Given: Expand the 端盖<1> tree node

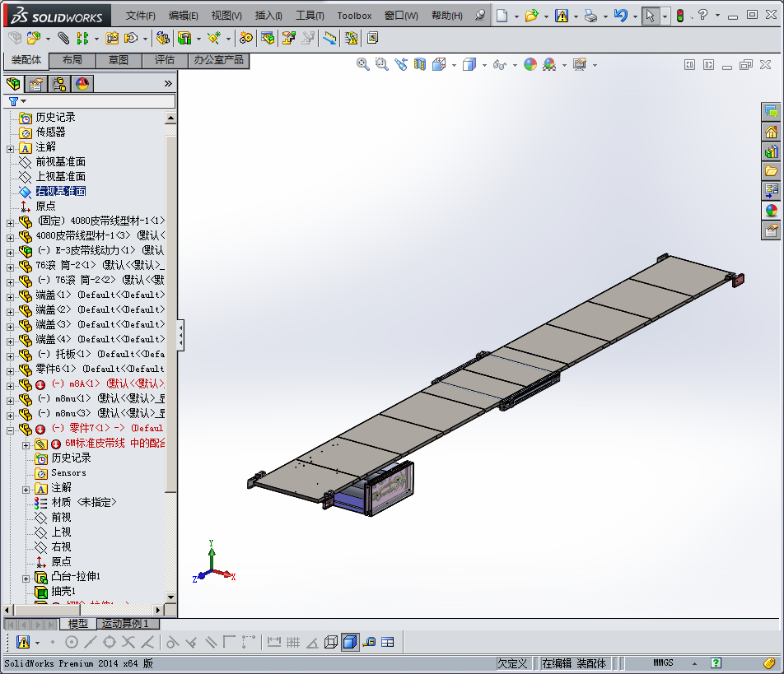Looking at the screenshot, I should (x=10, y=297).
